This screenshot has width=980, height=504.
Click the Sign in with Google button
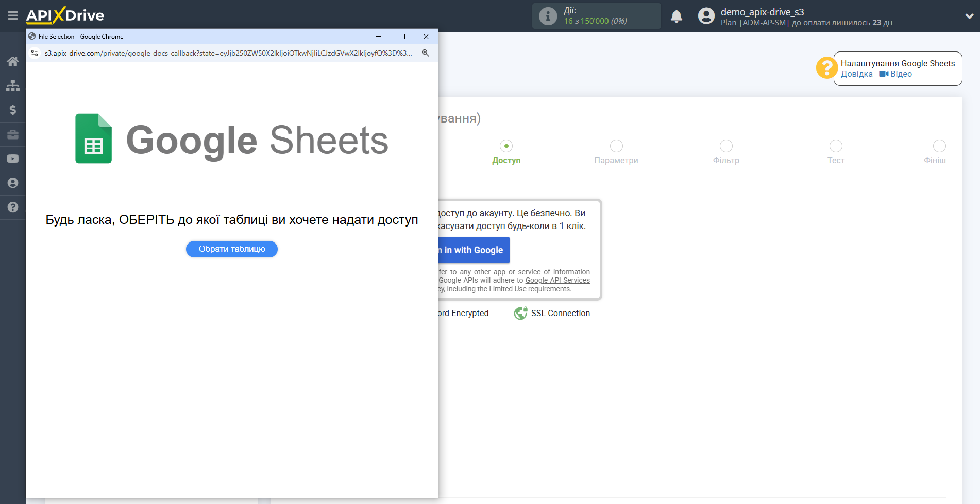click(x=474, y=250)
